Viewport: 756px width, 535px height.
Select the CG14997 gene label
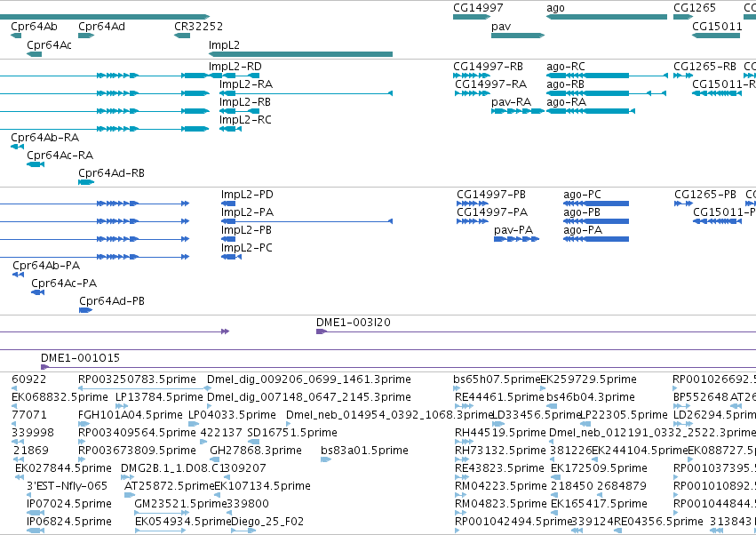coord(478,8)
